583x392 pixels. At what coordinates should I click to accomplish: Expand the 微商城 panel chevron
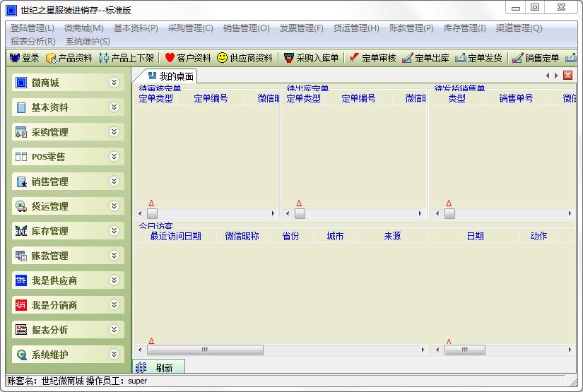[114, 82]
